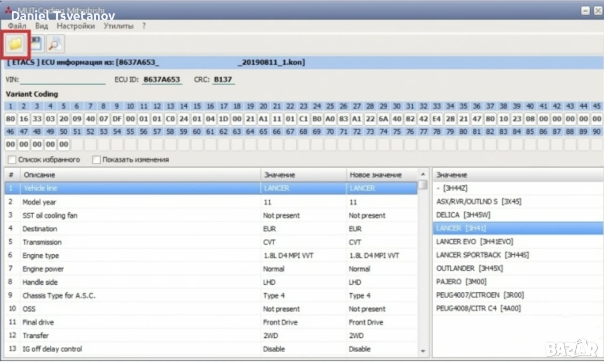Open the Утилиты menu
604x364 pixels.
coord(118,26)
